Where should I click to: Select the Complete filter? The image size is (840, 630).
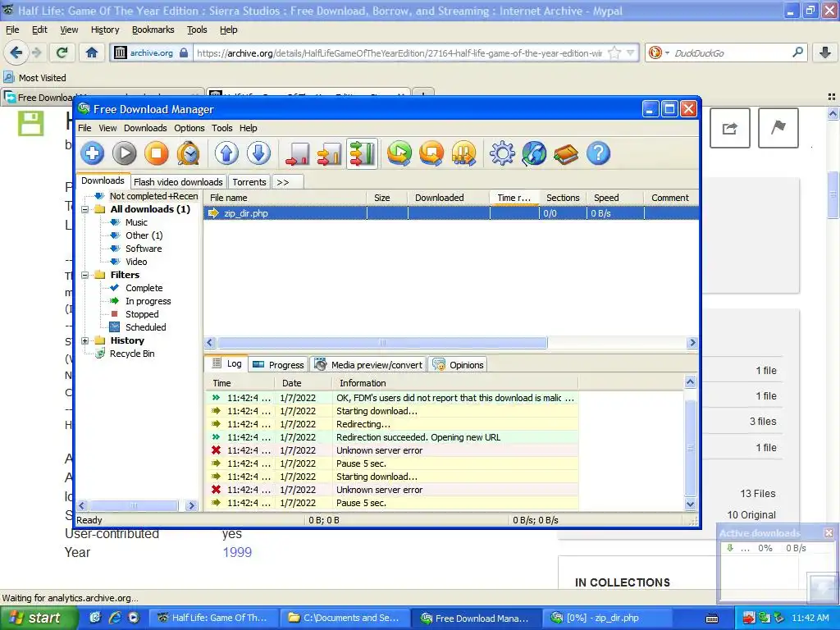144,288
